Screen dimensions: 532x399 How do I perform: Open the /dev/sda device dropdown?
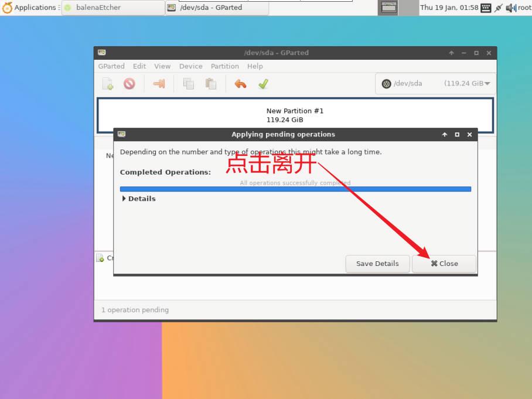pos(435,83)
